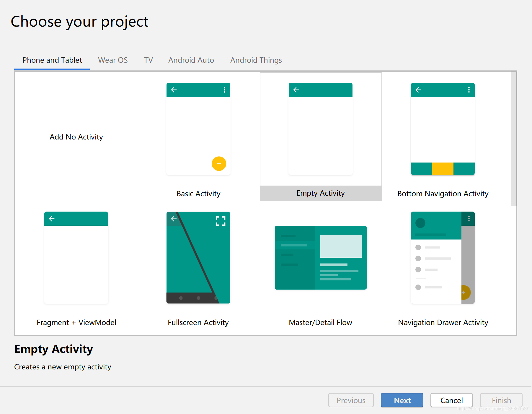The image size is (532, 414).
Task: Click the fullscreen expand icon in Fullscreen Activity
Action: 221,221
